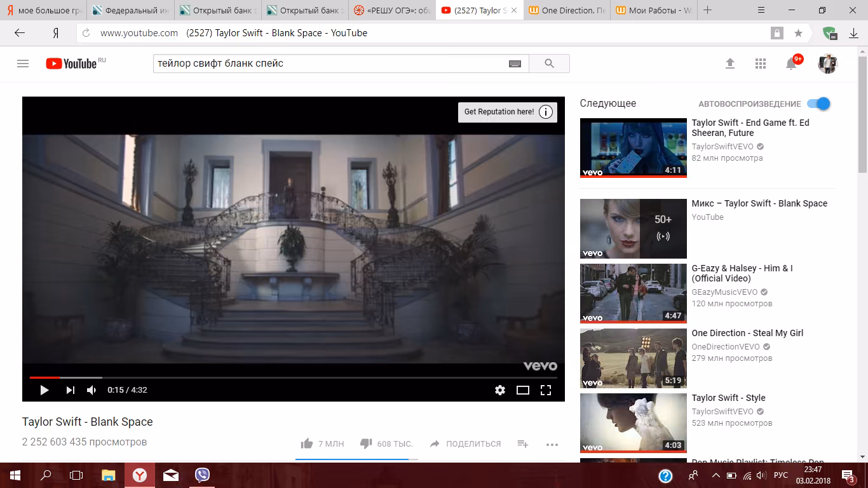Open Taylor Swift - End Game title
868x488 pixels.
750,128
